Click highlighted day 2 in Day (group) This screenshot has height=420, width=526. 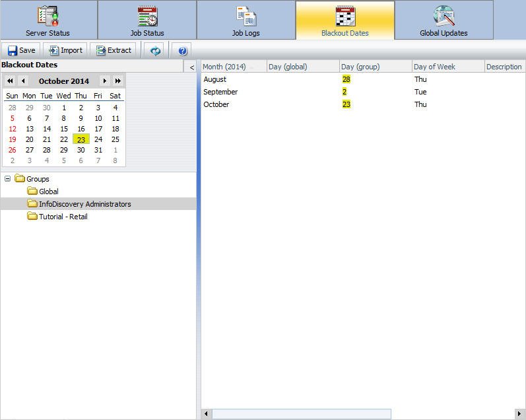click(x=345, y=92)
